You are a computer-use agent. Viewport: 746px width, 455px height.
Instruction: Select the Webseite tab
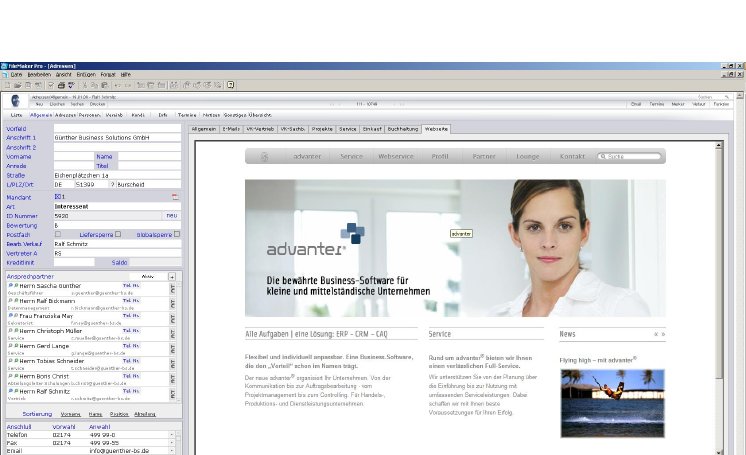coord(436,129)
